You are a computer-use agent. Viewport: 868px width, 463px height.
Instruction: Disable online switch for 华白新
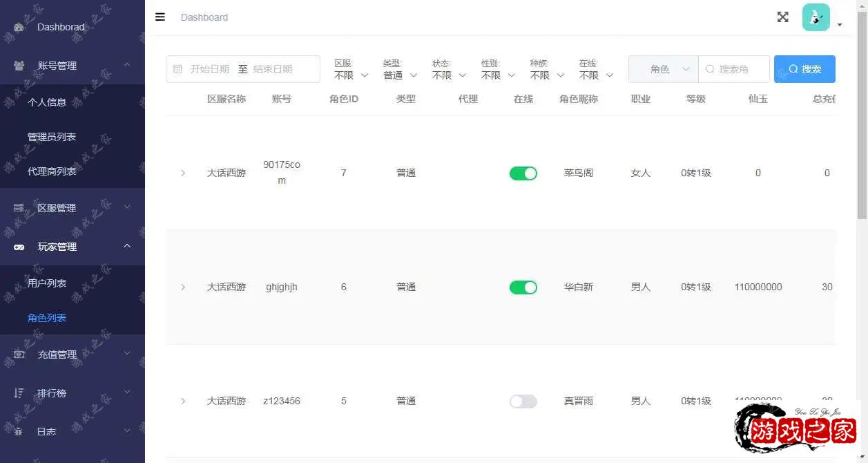(523, 287)
